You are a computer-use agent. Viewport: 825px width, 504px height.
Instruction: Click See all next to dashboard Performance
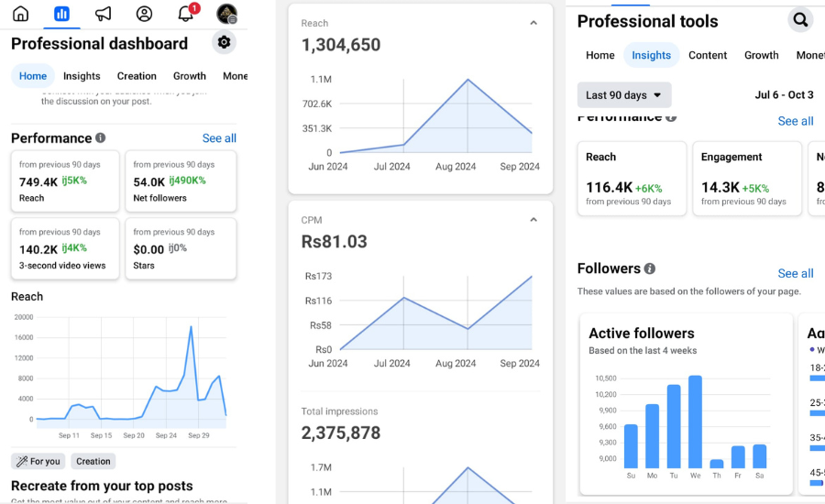tap(219, 138)
